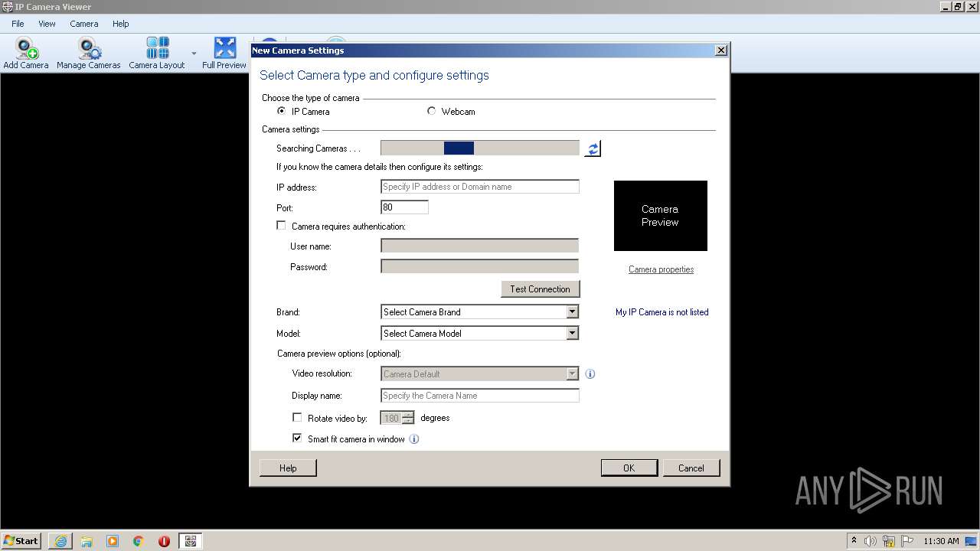Click the network tray icon
Image resolution: width=980 pixels, height=551 pixels.
[x=889, y=541]
